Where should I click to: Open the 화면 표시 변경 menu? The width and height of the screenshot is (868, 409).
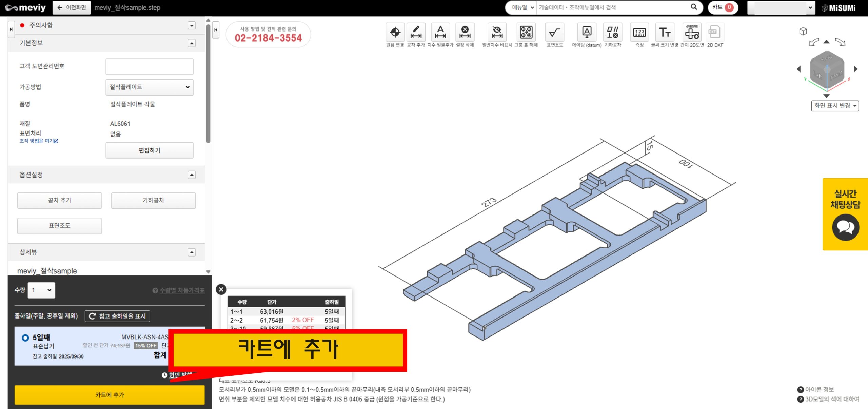(835, 106)
